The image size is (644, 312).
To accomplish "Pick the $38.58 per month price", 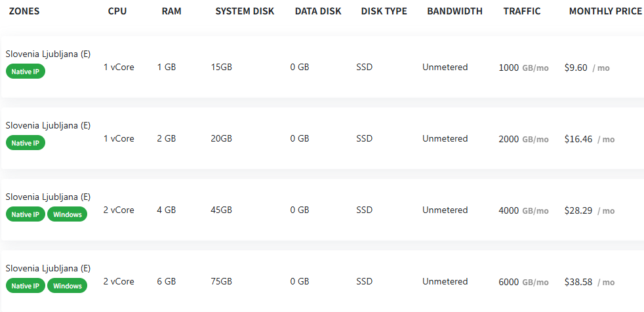I will point(578,282).
